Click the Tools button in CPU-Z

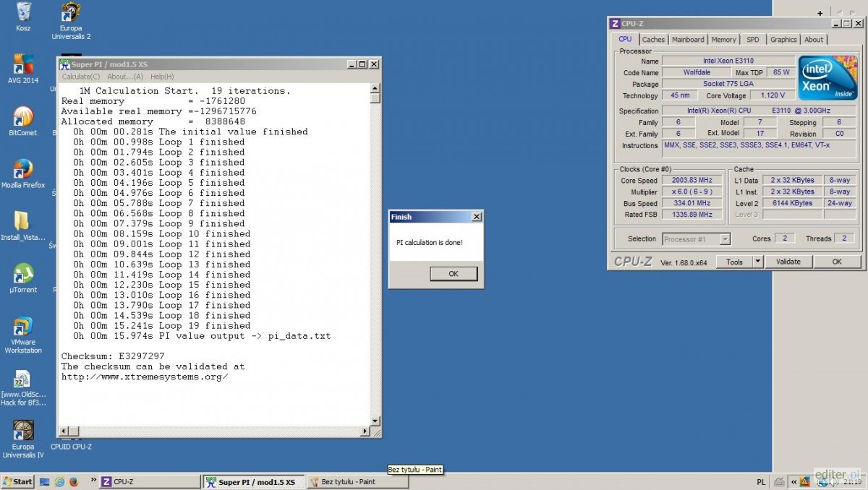click(734, 262)
